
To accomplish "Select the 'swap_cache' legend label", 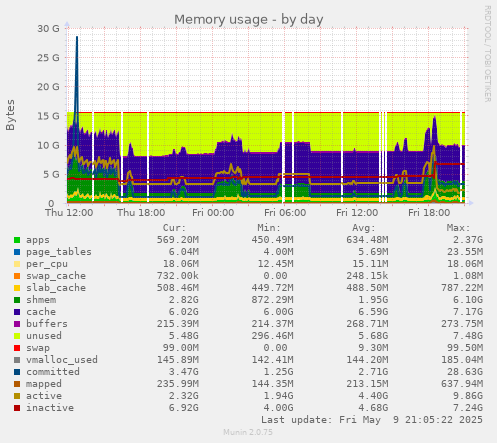I will coord(56,276).
